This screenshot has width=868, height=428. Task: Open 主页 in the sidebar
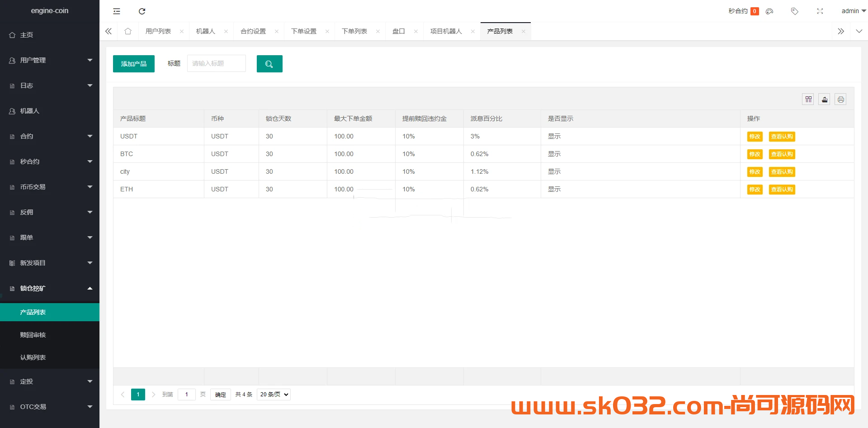(50, 35)
